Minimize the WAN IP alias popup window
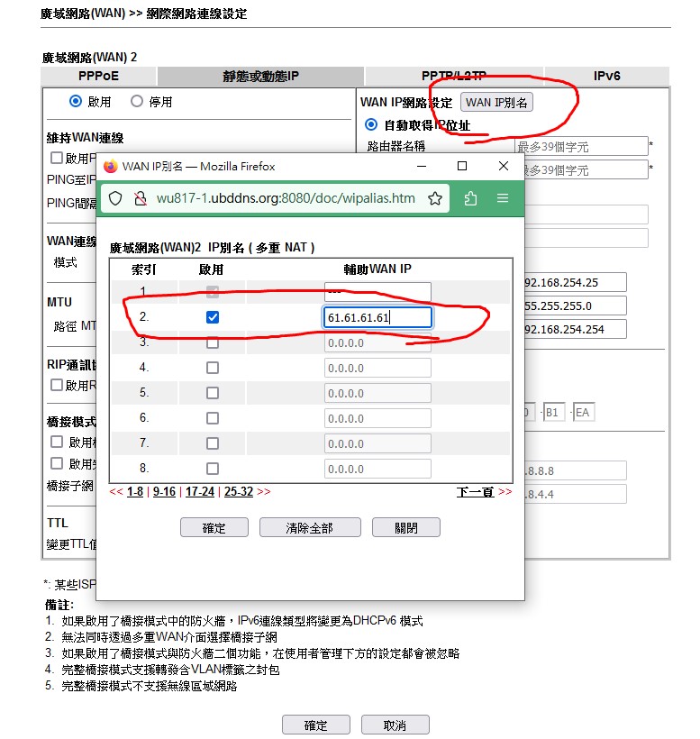 pyautogui.click(x=421, y=166)
